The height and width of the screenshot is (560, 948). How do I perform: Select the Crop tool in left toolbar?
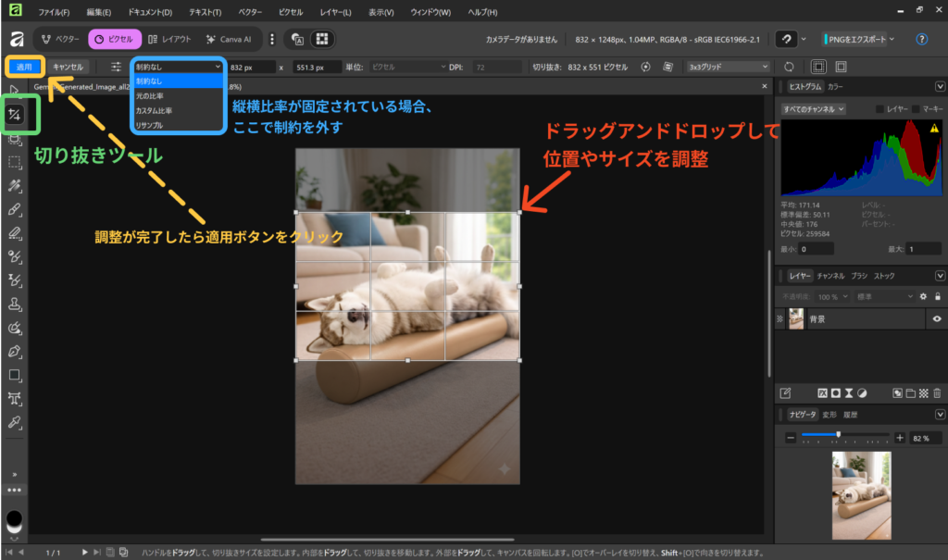[x=16, y=115]
